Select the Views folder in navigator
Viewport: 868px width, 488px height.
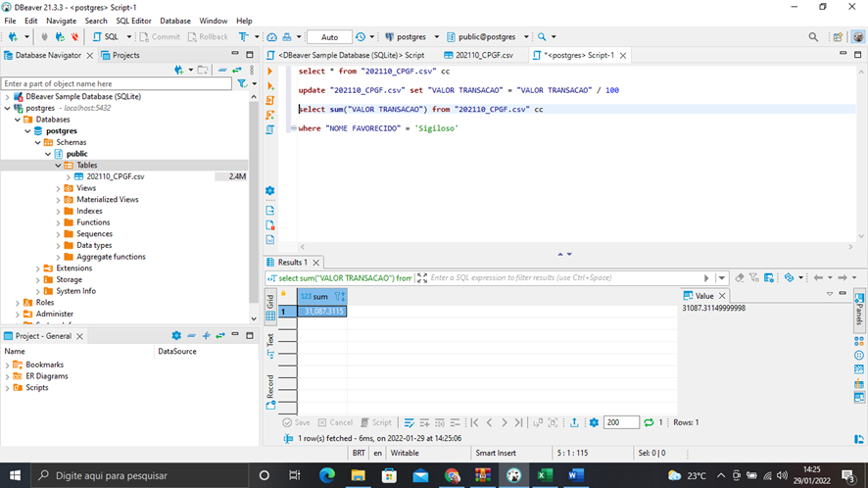click(86, 188)
